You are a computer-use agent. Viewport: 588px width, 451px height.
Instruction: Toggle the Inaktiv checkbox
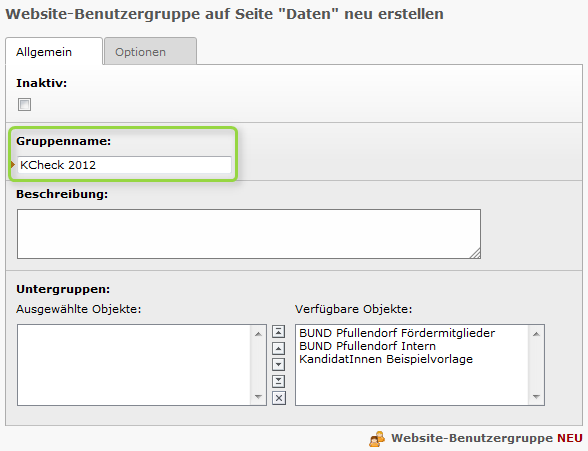click(x=24, y=104)
